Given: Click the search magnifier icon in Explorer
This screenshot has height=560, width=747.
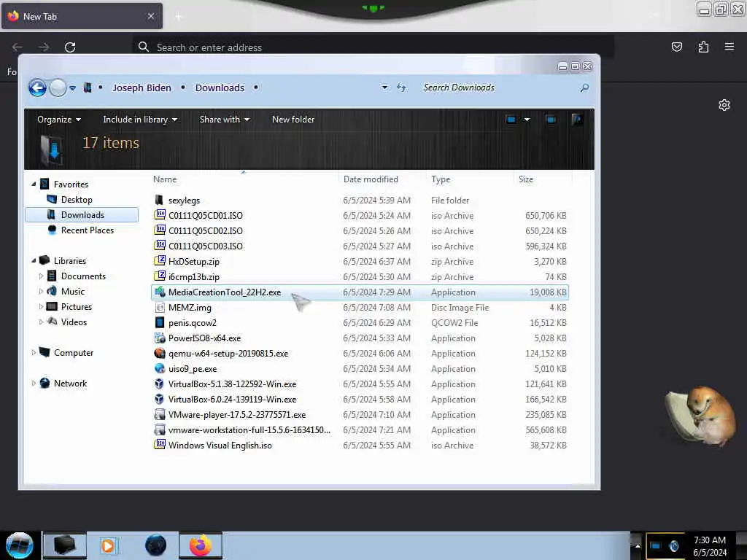Looking at the screenshot, I should (x=584, y=87).
